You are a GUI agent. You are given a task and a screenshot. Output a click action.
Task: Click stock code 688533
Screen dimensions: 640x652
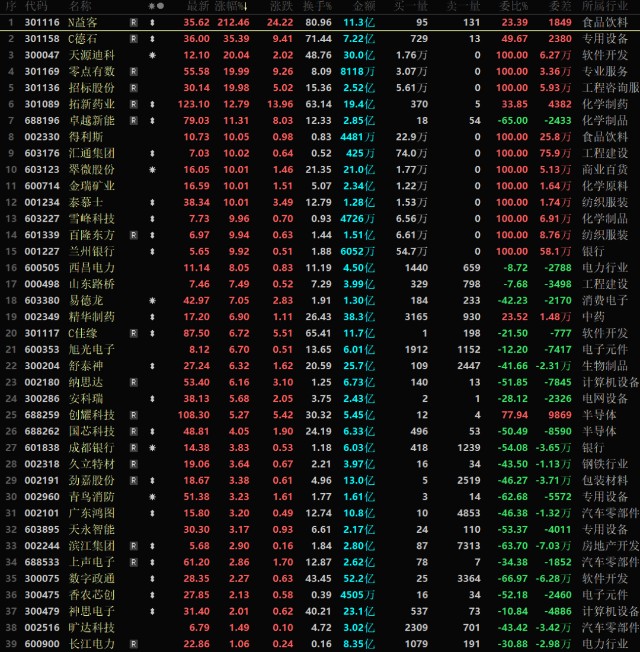pyautogui.click(x=42, y=562)
